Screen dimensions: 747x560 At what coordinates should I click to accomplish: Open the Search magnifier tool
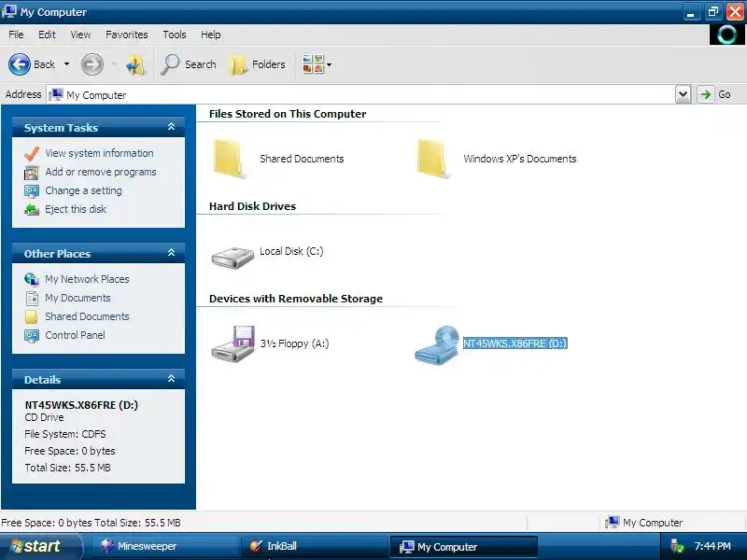[170, 64]
